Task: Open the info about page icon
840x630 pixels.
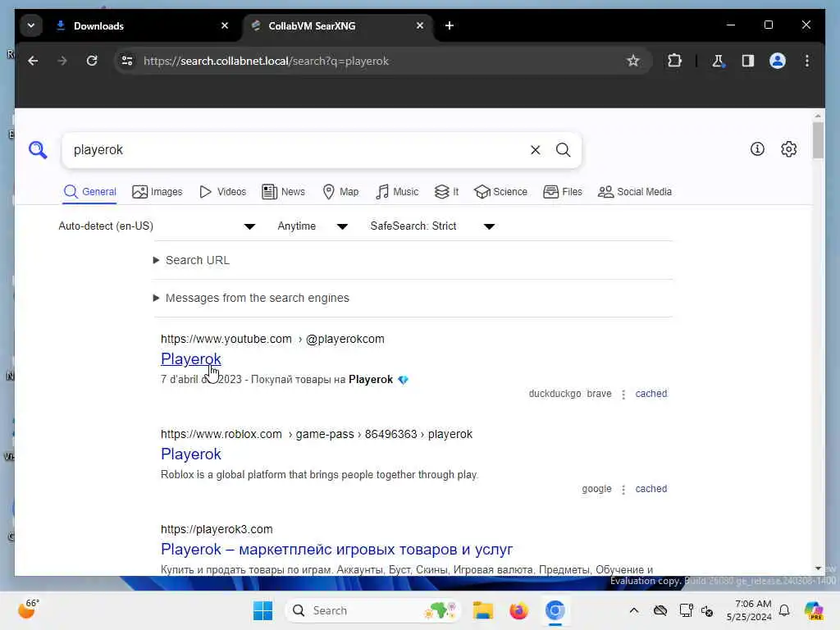Action: (x=757, y=149)
